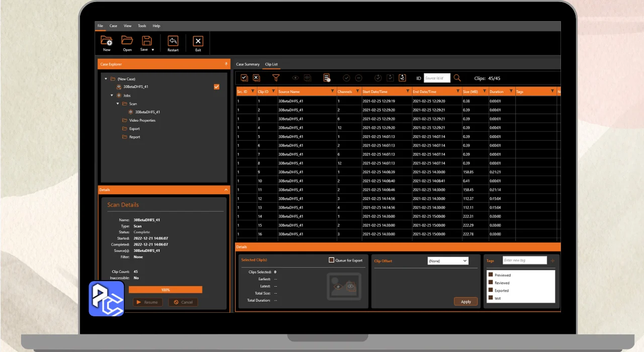The width and height of the screenshot is (644, 352).
Task: Click the Open case folder icon
Action: tap(127, 41)
